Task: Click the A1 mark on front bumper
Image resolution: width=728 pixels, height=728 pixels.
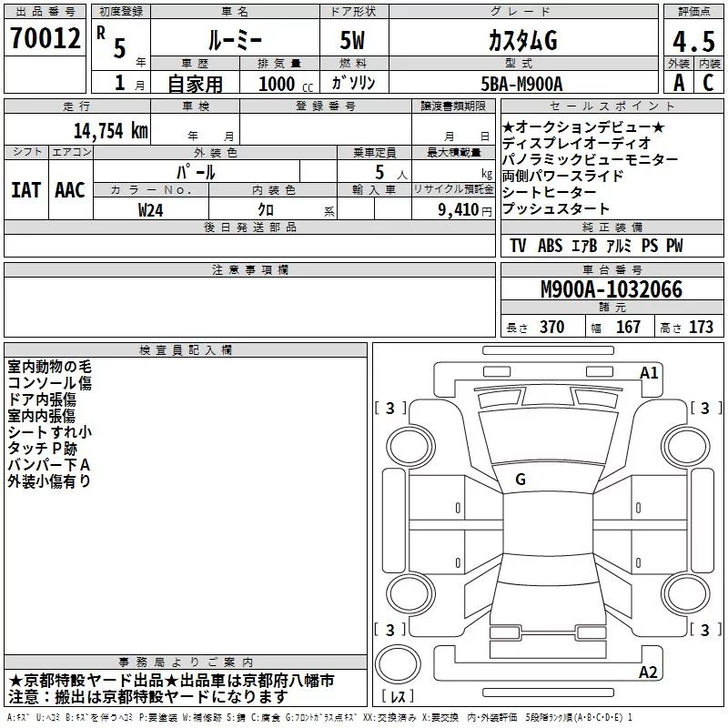Action: click(x=649, y=373)
